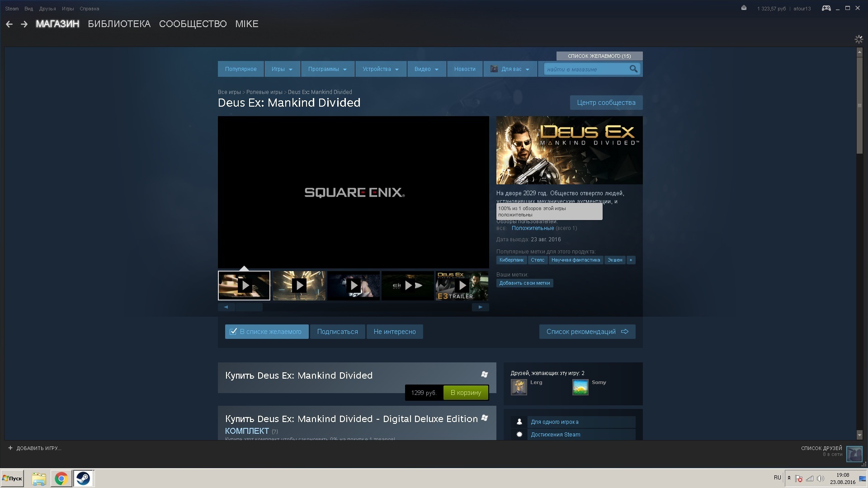
Task: Add more tags with plus button
Action: (x=631, y=260)
